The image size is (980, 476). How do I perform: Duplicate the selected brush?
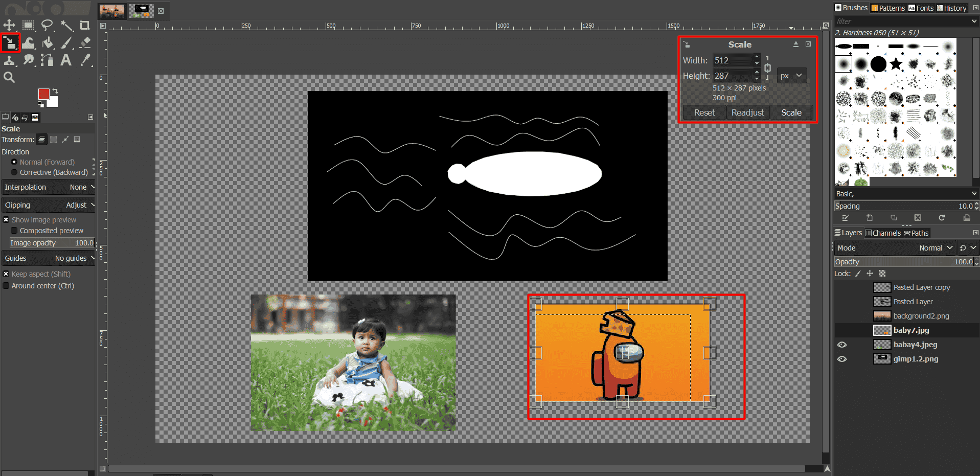894,218
